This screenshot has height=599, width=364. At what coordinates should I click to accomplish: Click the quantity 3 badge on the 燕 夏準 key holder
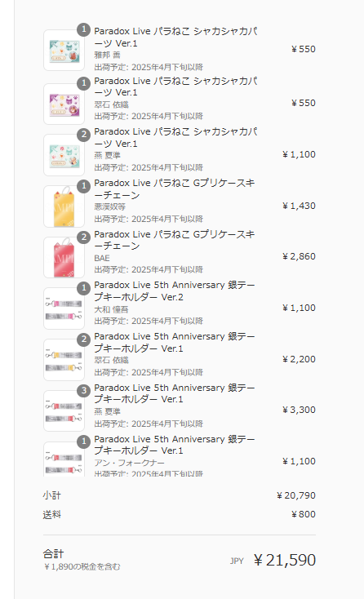coord(83,391)
